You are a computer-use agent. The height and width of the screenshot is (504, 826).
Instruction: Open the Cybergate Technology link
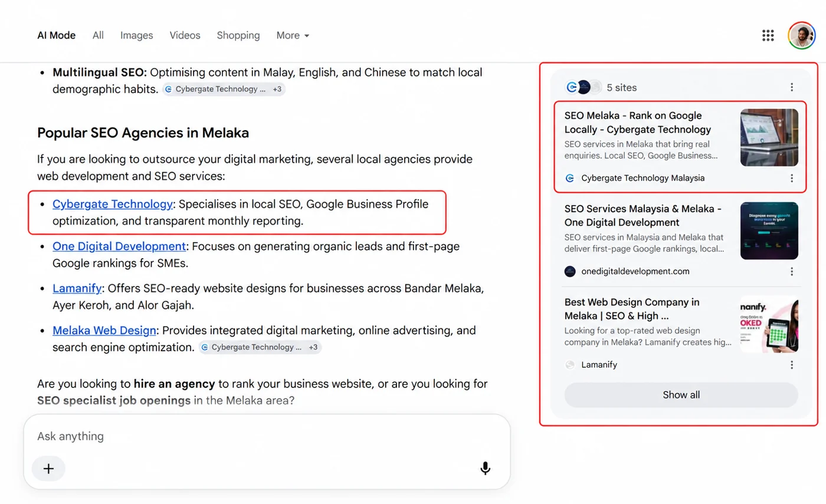(x=113, y=204)
